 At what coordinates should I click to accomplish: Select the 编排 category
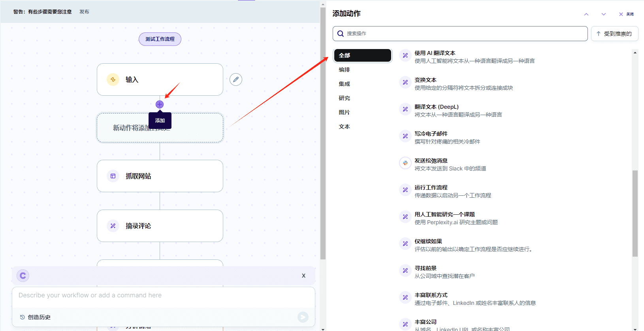tap(345, 70)
